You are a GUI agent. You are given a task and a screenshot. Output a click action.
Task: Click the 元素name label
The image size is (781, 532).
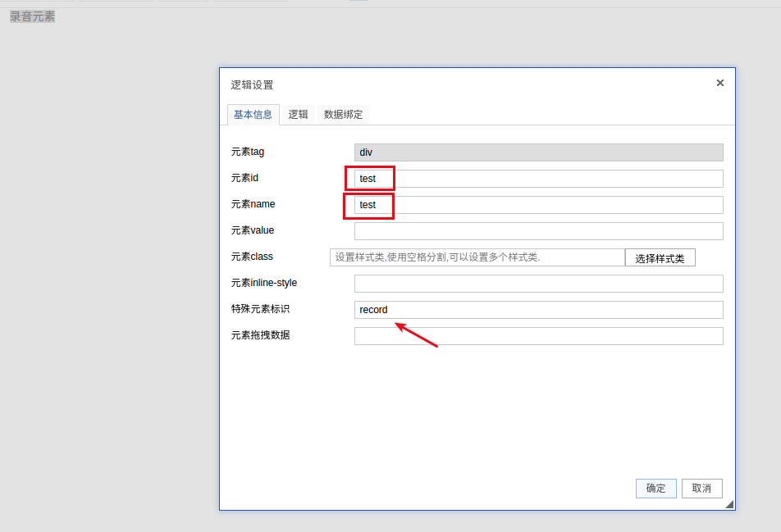coord(253,204)
